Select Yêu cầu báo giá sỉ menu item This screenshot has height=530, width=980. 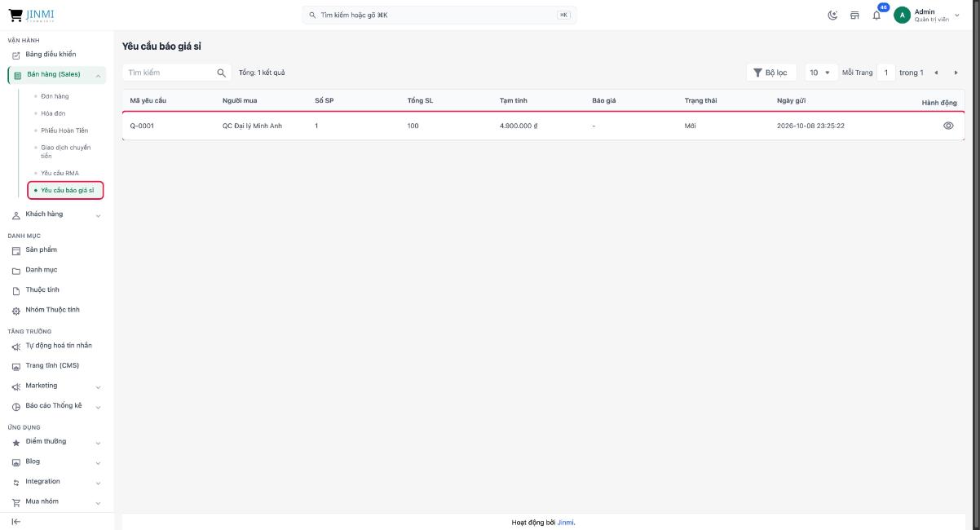click(66, 190)
